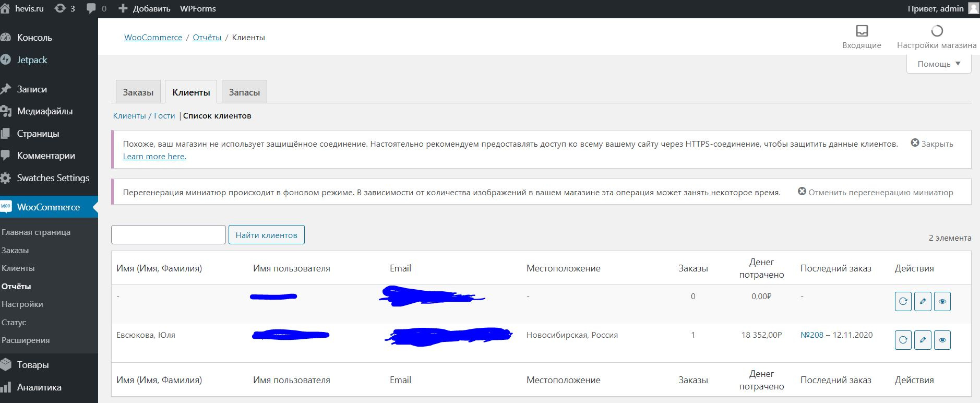Select the 18 352,00₽ amount cell
This screenshot has width=980, height=403.
761,335
